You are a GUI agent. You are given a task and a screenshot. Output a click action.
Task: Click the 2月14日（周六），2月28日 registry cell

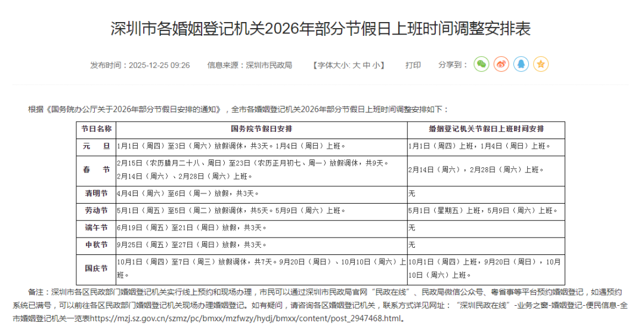point(487,170)
